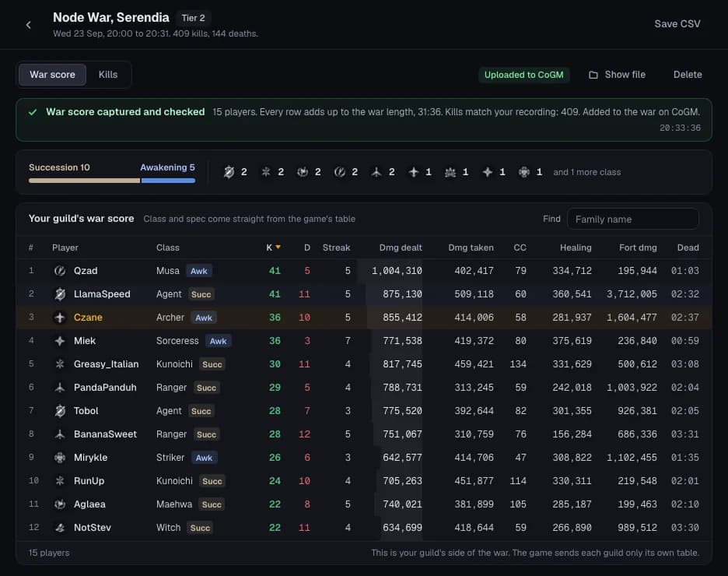Select Qzad's damage dealt 1,004,310

coord(397,271)
